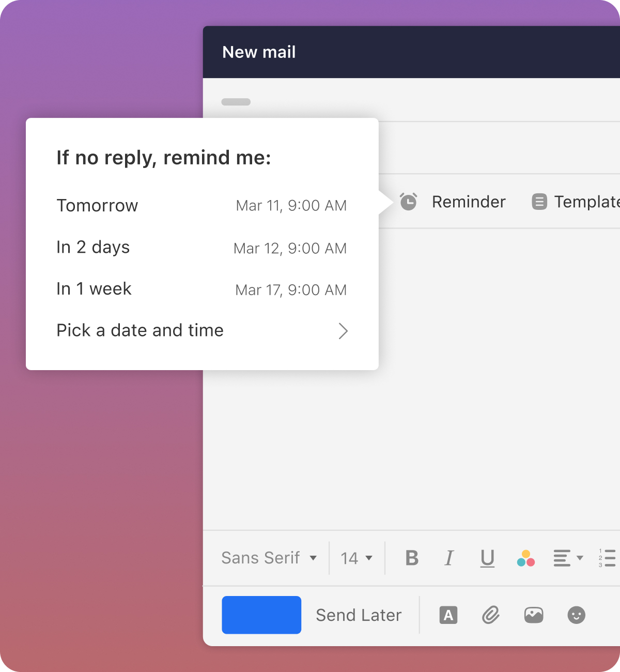Image resolution: width=620 pixels, height=672 pixels.
Task: Click the Reminder alarm clock icon
Action: (409, 202)
